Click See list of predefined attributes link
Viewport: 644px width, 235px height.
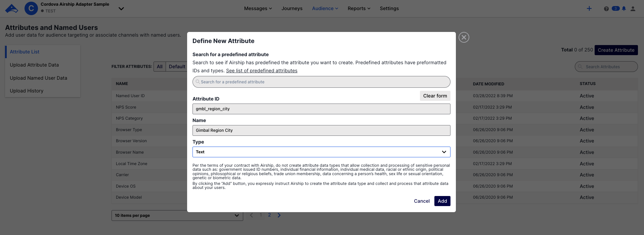[262, 71]
